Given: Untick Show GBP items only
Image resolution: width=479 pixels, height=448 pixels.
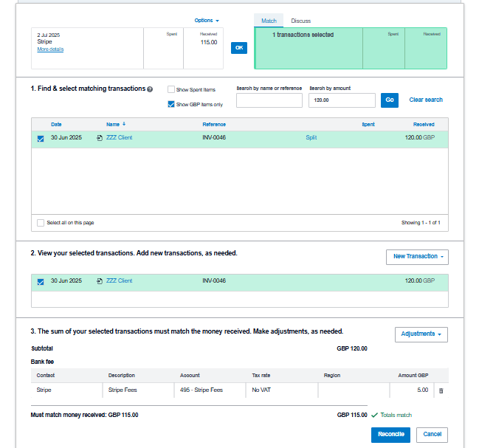Looking at the screenshot, I should 171,105.
